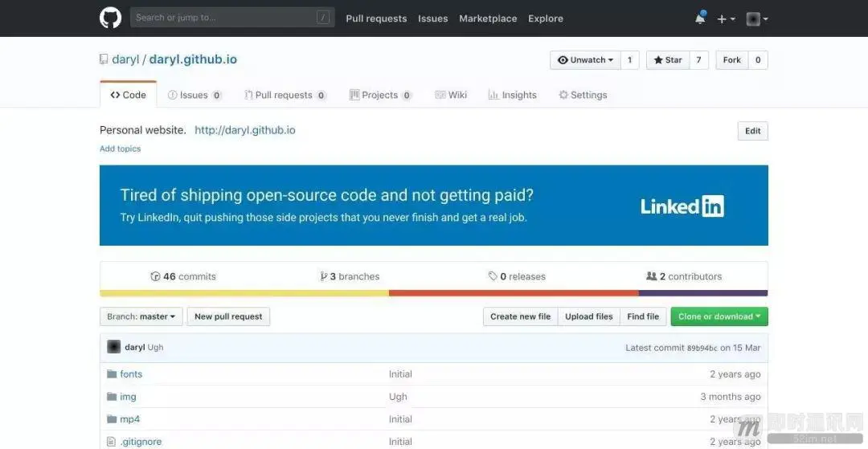868x449 pixels.
Task: Click the yellow language bar segment
Action: click(244, 293)
